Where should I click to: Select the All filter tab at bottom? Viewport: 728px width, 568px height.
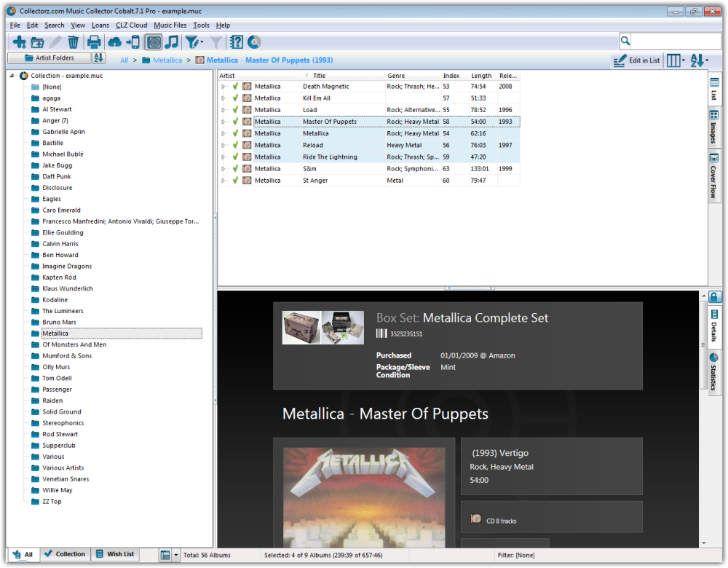[x=23, y=555]
